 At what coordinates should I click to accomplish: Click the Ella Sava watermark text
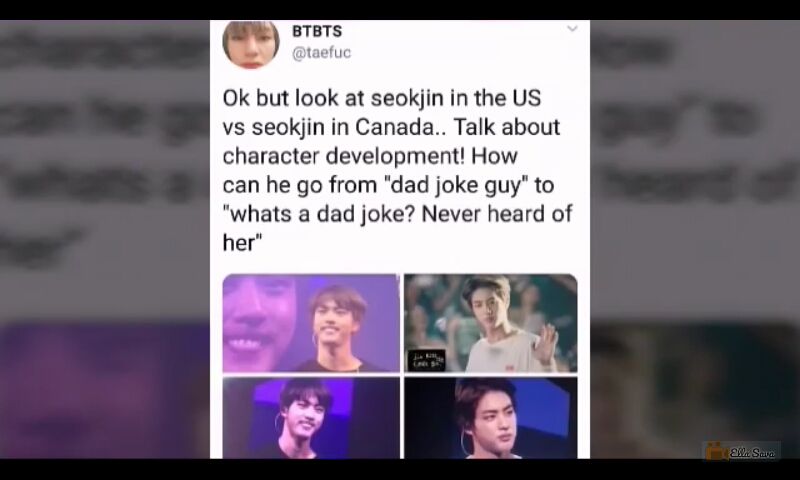(752, 453)
